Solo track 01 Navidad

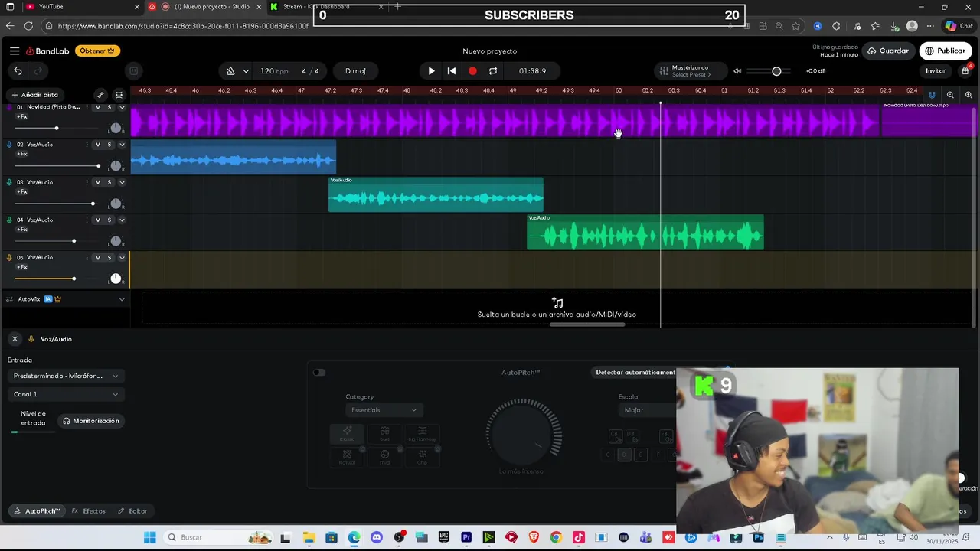click(x=109, y=107)
